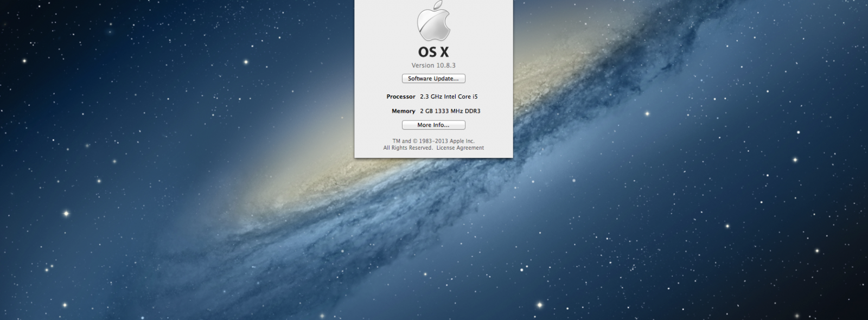Click the OS X title text
The image size is (868, 320).
[x=433, y=52]
